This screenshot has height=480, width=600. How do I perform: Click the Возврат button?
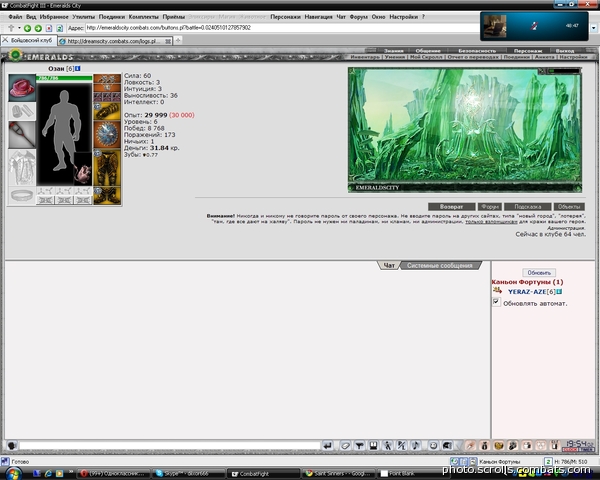[452, 207]
